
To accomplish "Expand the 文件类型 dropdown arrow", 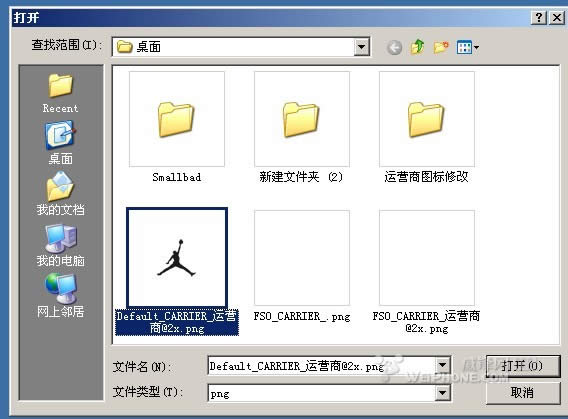I will click(442, 393).
